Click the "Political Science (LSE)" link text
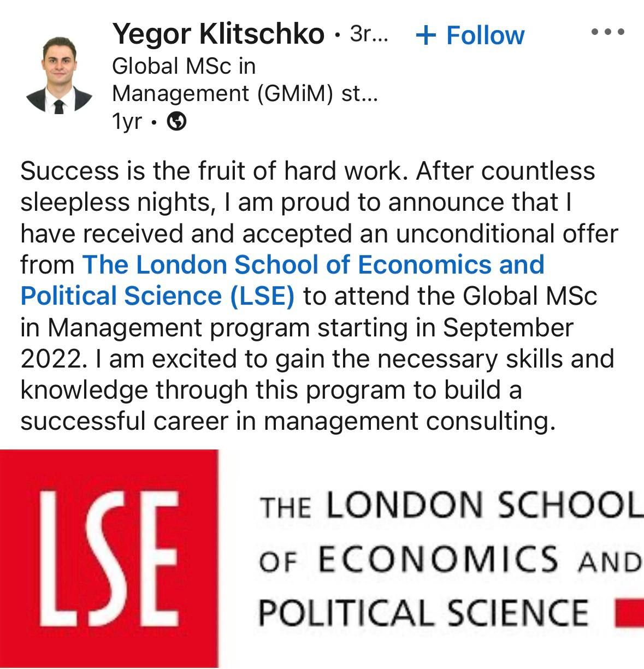 157,295
